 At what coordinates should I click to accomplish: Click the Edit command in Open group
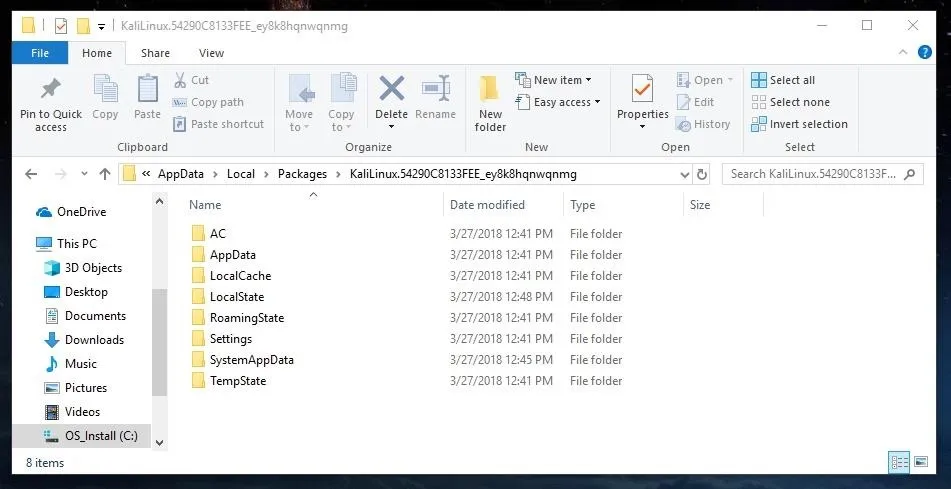(x=695, y=102)
